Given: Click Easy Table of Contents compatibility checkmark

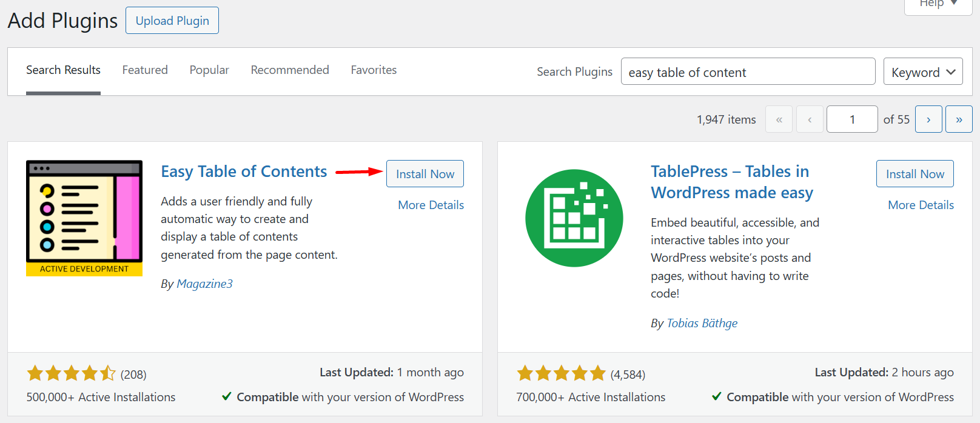Looking at the screenshot, I should click(226, 396).
